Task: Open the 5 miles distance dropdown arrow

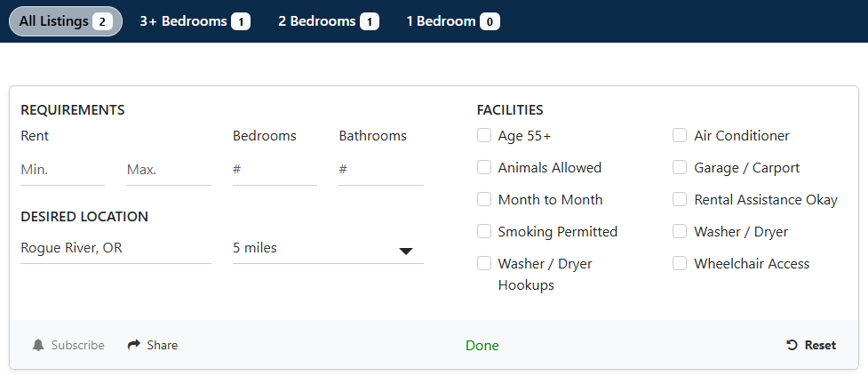Action: (406, 251)
